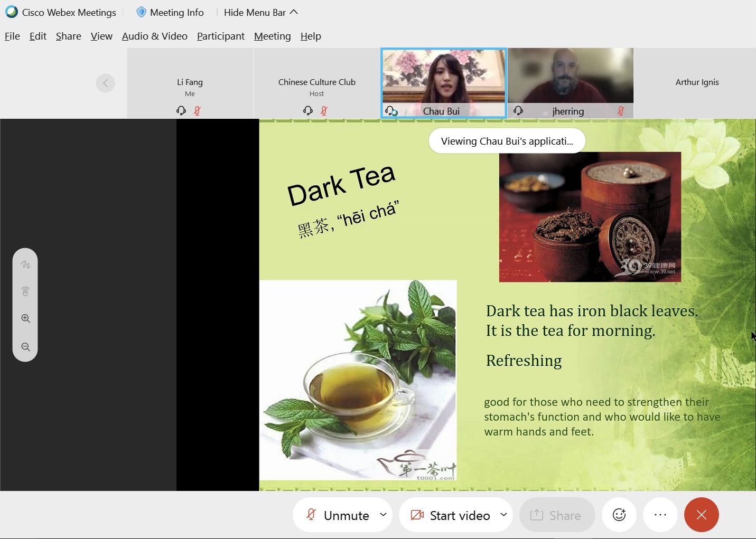
Task: Click the annotate squiggle icon in side toolbar
Action: tap(25, 264)
